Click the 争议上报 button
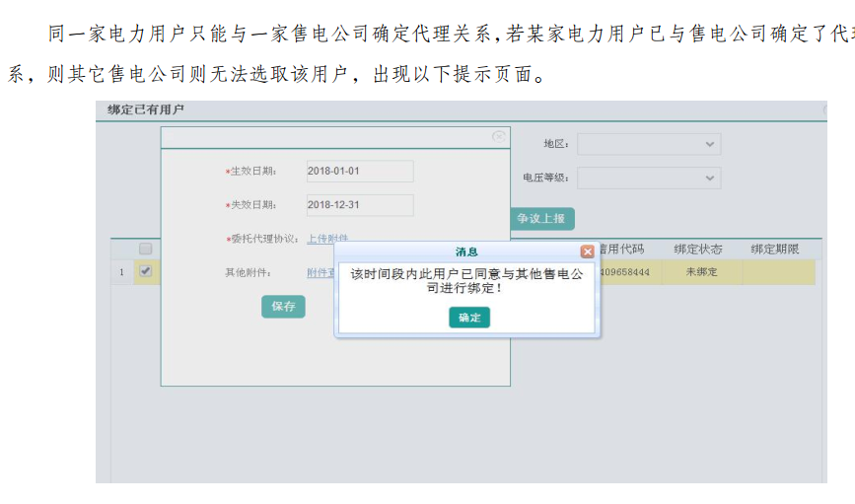Image resolution: width=855 pixels, height=504 pixels. coord(541,219)
